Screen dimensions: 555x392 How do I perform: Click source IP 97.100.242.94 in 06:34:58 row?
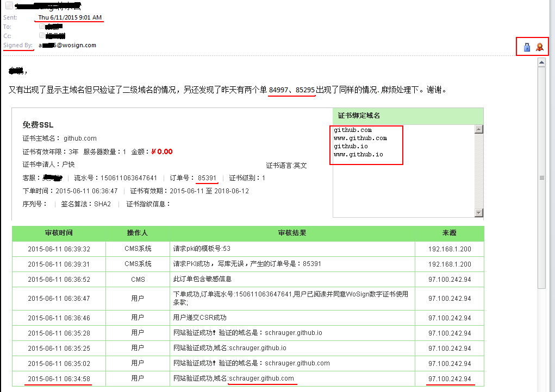(x=450, y=378)
